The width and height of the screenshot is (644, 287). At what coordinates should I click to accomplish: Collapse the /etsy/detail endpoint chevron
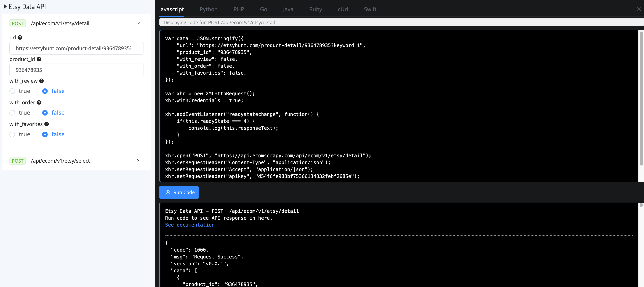pyautogui.click(x=138, y=23)
